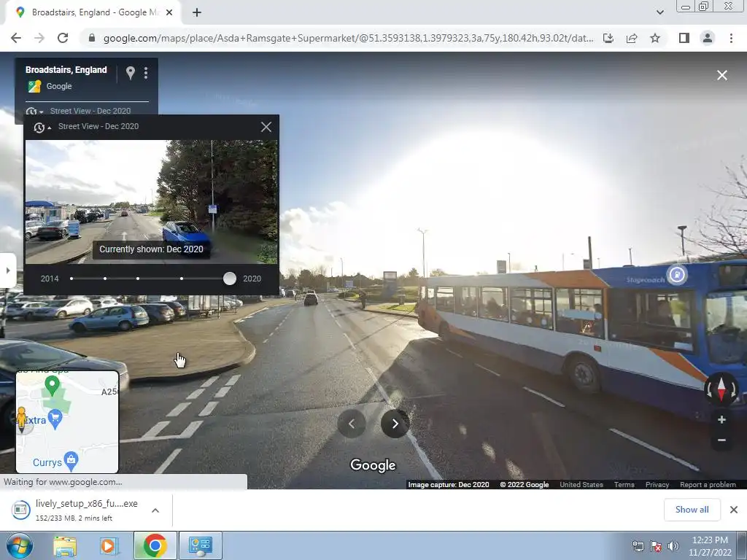
Task: Show all downloads
Action: click(x=692, y=510)
